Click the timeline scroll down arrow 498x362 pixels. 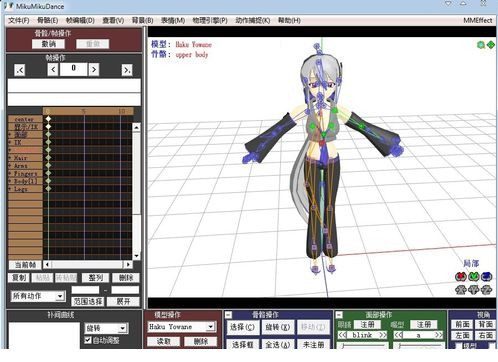click(x=136, y=256)
